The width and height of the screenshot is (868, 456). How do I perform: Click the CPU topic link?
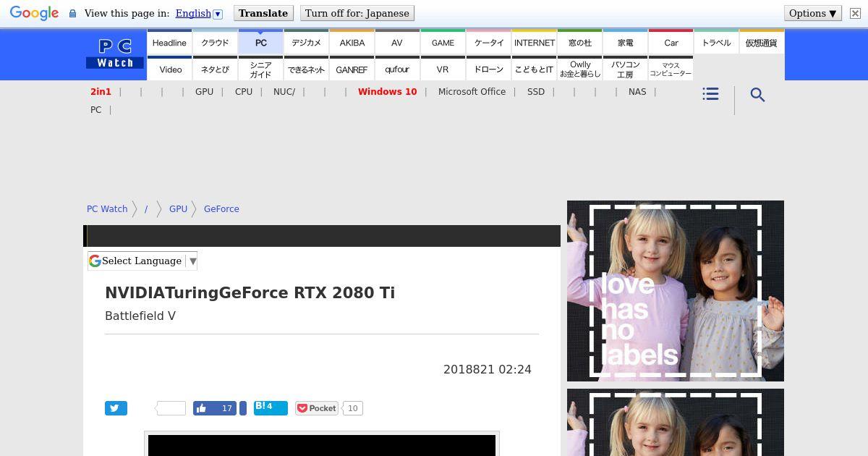point(244,92)
